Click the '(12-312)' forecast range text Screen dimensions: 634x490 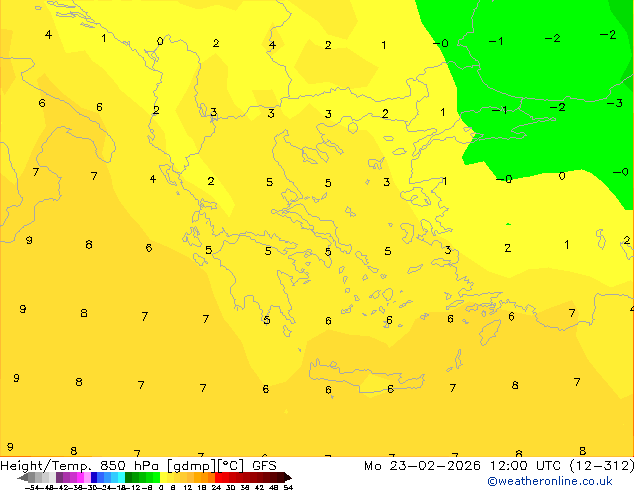[x=601, y=466]
